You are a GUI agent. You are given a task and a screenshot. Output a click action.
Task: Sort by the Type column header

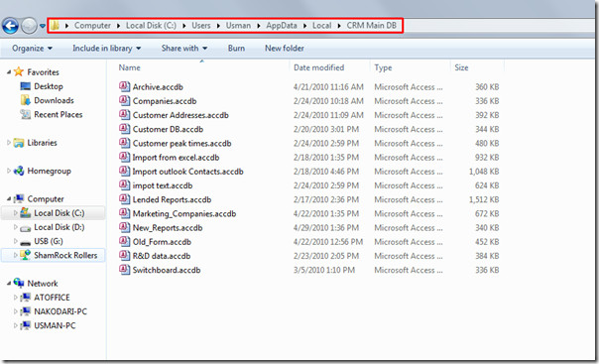click(x=383, y=67)
